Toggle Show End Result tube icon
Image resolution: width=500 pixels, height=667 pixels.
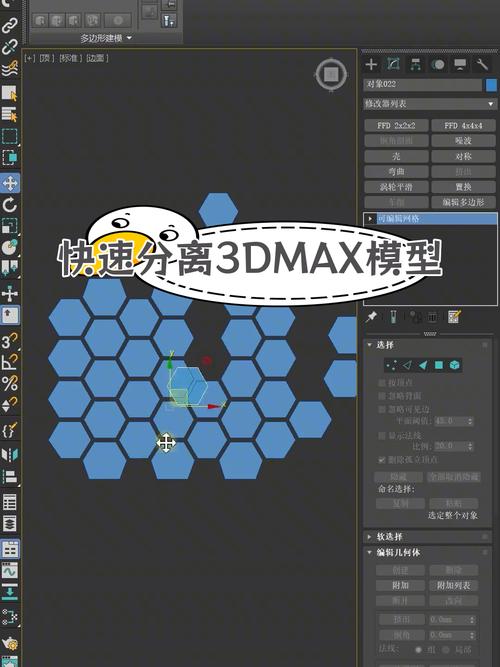click(x=393, y=317)
